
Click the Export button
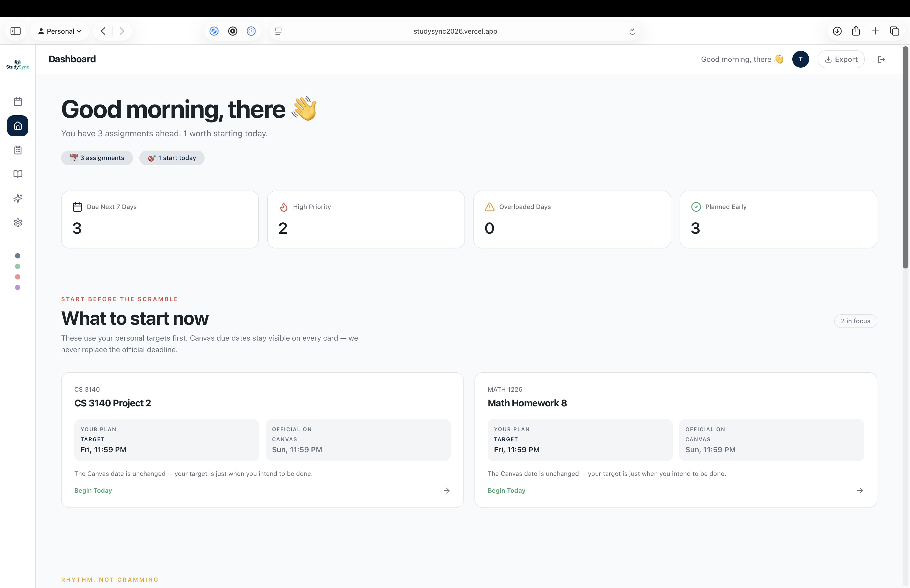(x=841, y=59)
